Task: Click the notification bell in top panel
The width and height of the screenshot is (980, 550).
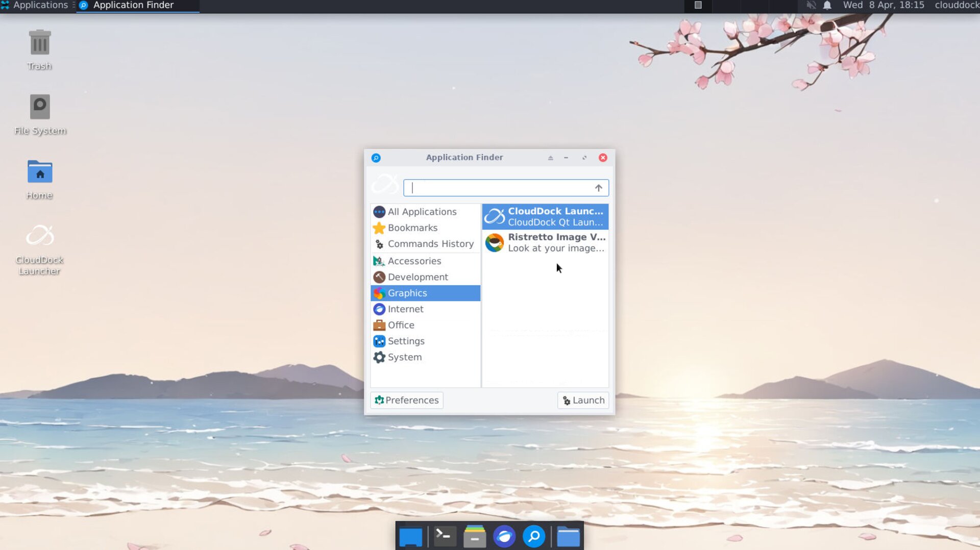Action: pos(827,5)
